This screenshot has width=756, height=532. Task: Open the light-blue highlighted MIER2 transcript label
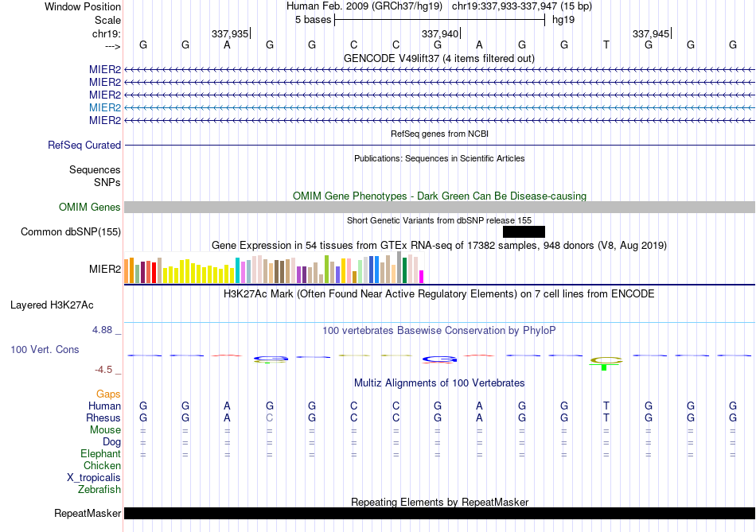tap(105, 107)
